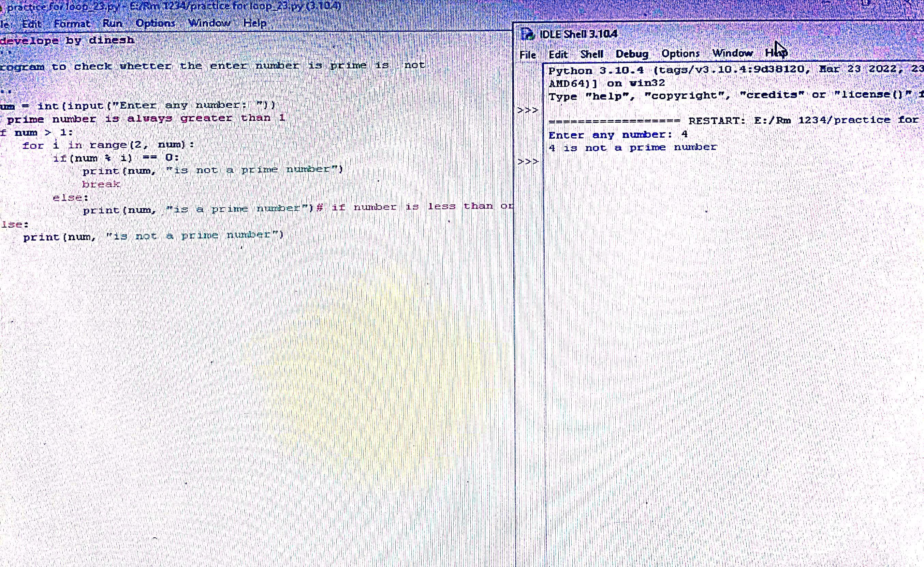Viewport: 924px width, 567px height.
Task: Open the Shell window Help menu
Action: tap(776, 53)
